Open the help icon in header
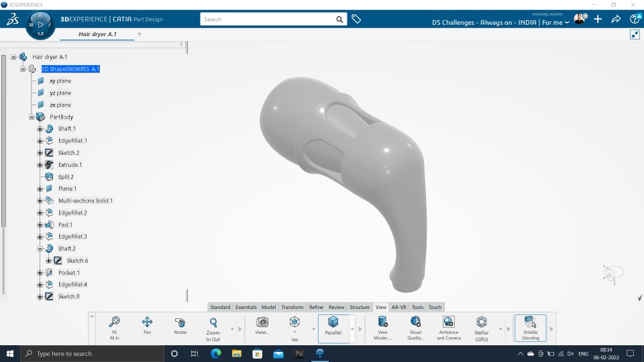The width and height of the screenshot is (644, 362). click(635, 19)
